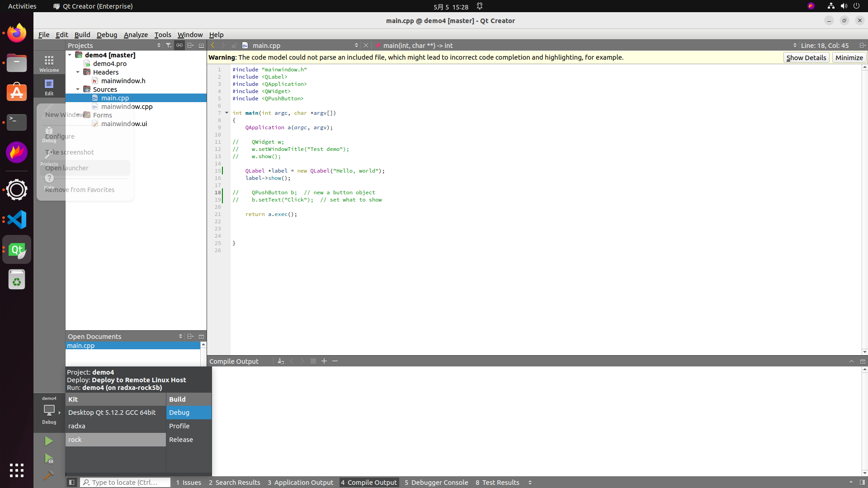
Task: Open the open-document dropdown beside main.cpp
Action: [x=357, y=45]
